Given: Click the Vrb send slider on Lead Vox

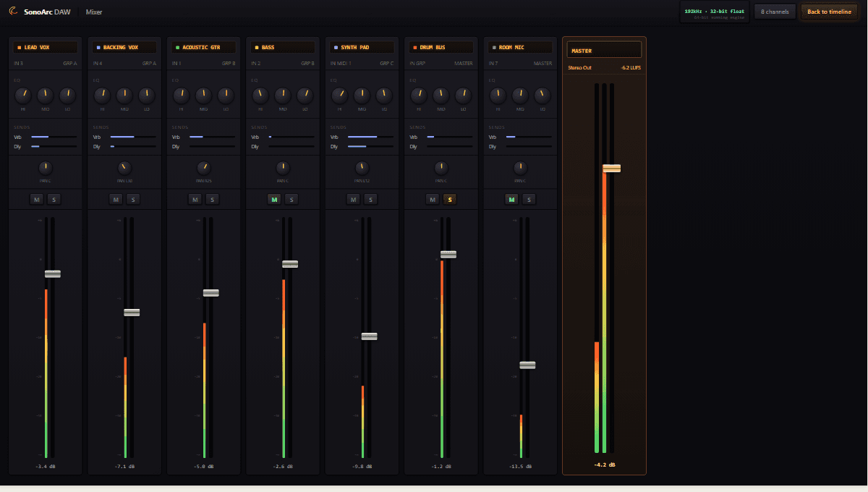Looking at the screenshot, I should pos(54,137).
